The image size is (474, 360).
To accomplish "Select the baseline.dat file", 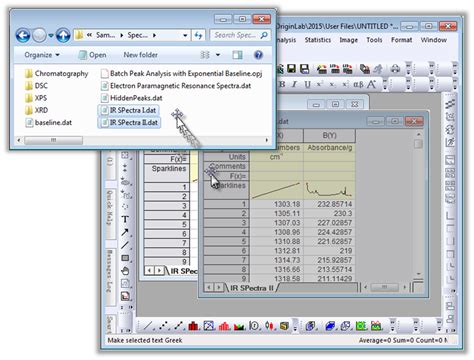I will tap(49, 122).
